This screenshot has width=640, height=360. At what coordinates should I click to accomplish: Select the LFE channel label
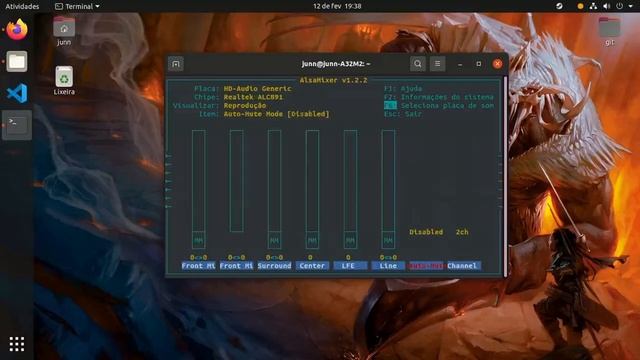point(350,266)
